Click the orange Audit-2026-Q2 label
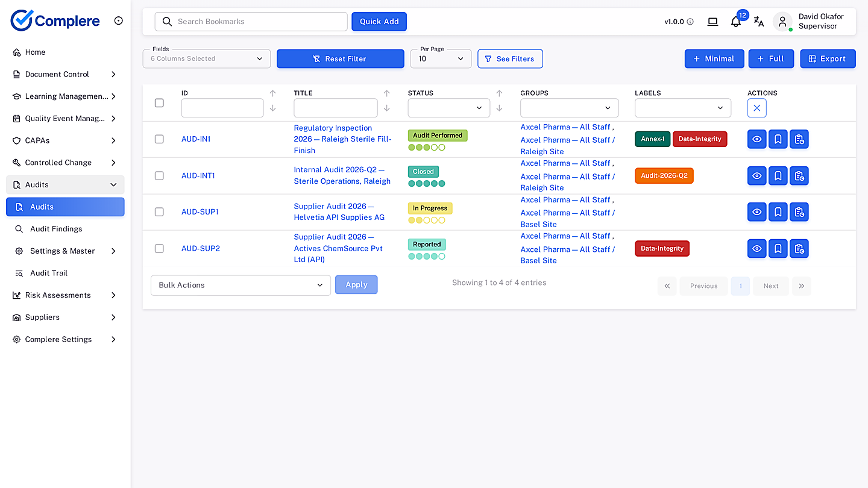Viewport: 868px width, 488px height. click(x=664, y=176)
